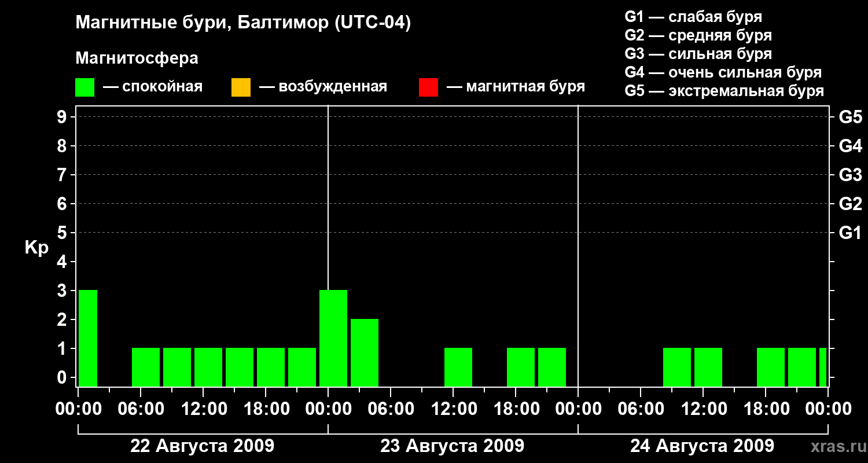Click the '— магнитная буря' legend label
The width and height of the screenshot is (868, 463).
point(516,87)
